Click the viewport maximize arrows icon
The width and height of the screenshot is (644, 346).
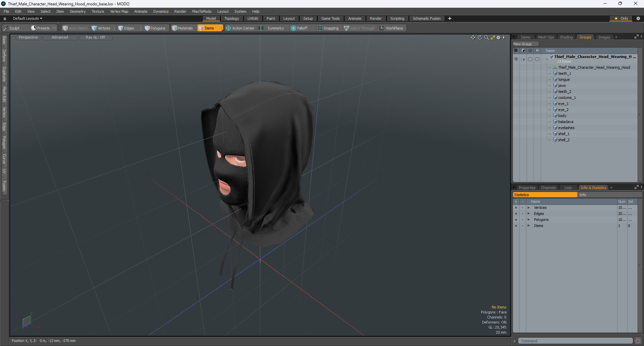(493, 38)
